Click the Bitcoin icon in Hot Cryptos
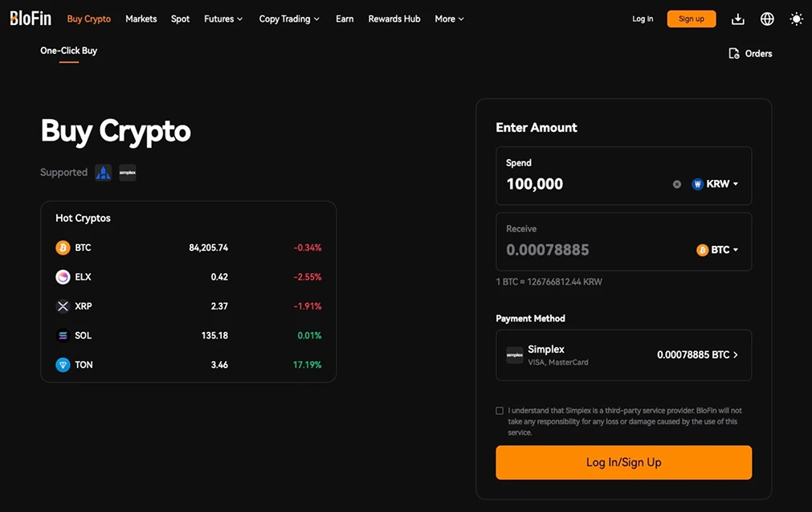 click(x=63, y=248)
